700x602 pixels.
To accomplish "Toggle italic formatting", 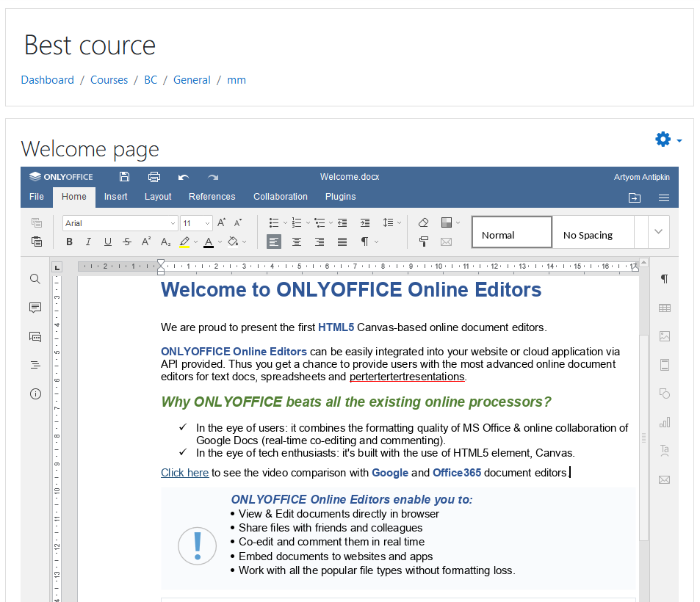I will 89,242.
